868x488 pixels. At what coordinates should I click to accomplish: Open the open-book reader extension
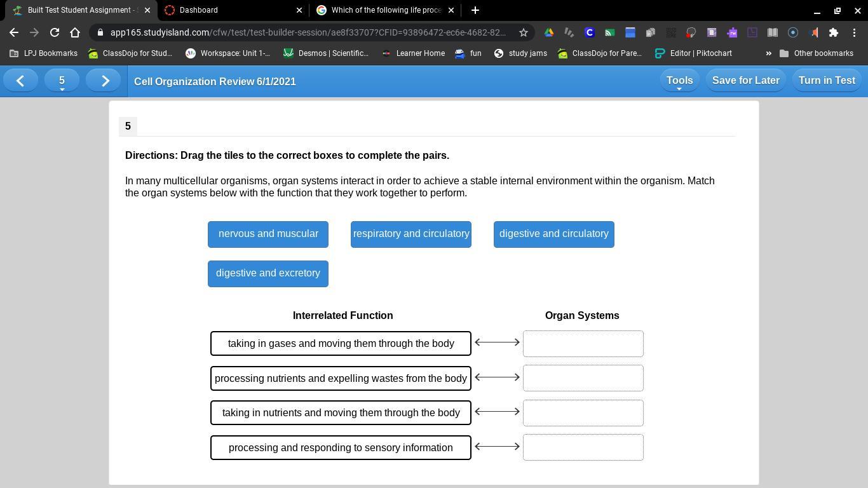pyautogui.click(x=773, y=32)
